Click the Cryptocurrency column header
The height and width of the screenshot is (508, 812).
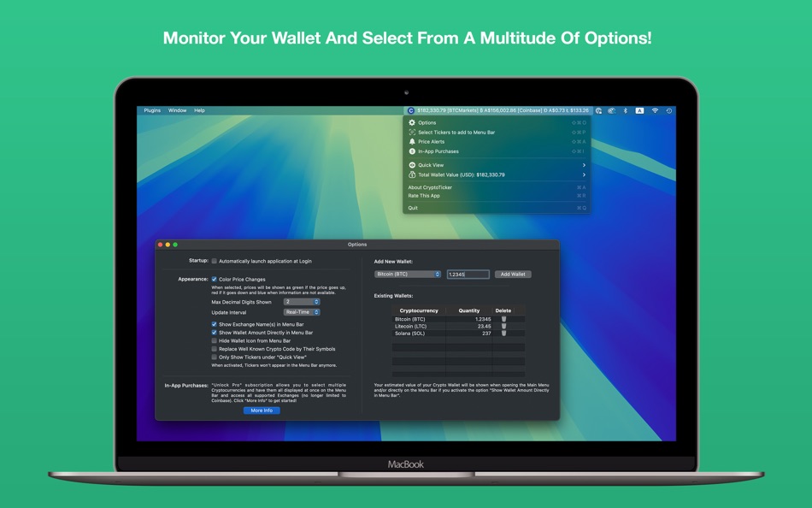pos(419,310)
